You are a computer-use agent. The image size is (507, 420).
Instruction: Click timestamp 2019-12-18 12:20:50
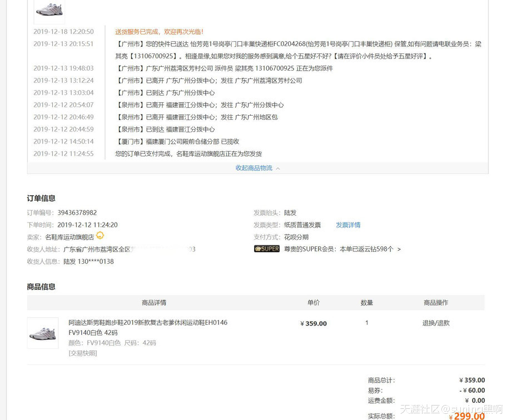(63, 32)
